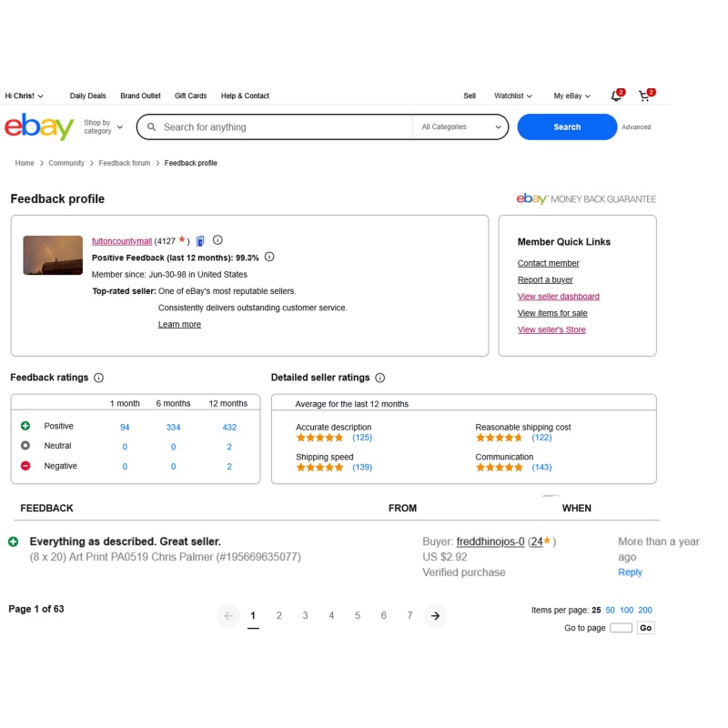Open the notifications bell icon
Image resolution: width=728 pixels, height=728 pixels.
616,96
